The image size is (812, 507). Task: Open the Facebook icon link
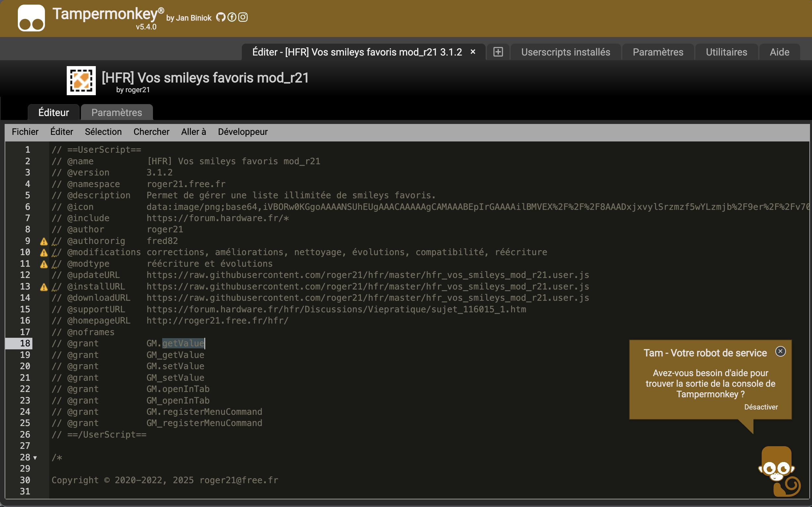click(232, 17)
